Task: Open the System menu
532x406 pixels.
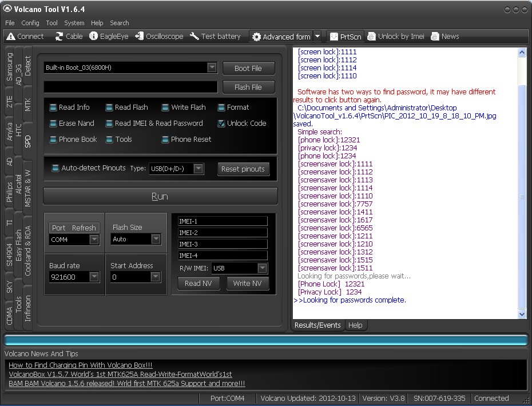Action: [x=74, y=23]
